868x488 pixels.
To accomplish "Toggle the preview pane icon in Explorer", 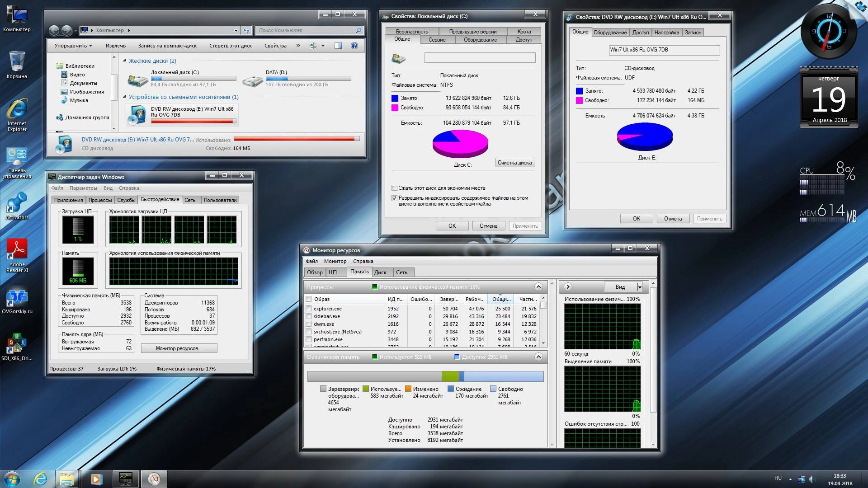I will (x=338, y=46).
